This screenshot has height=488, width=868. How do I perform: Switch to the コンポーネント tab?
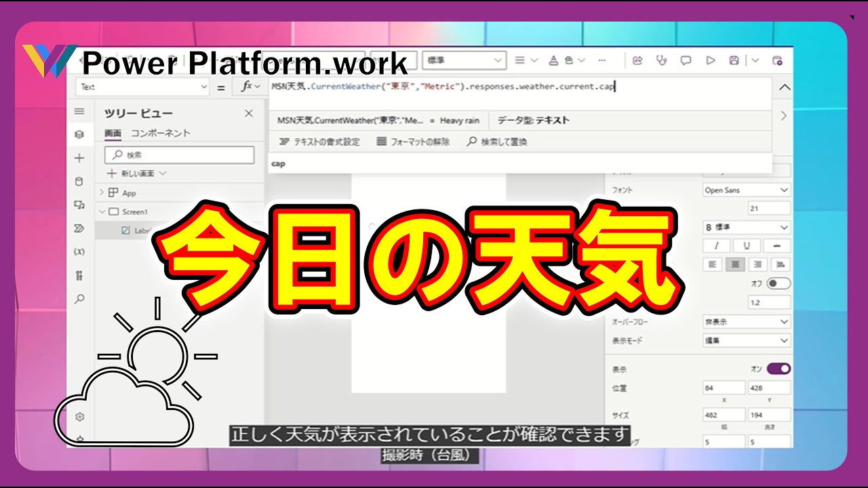pos(160,134)
